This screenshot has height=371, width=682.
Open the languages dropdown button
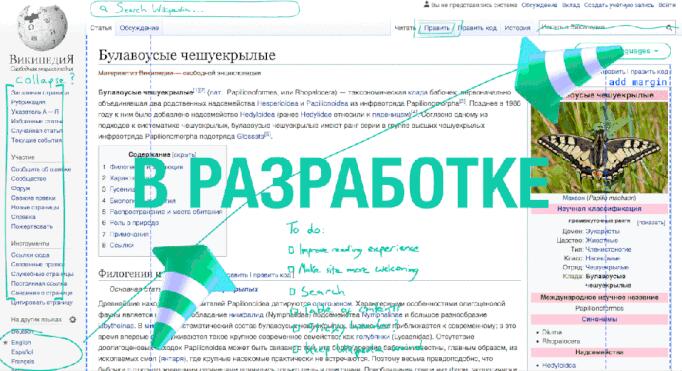[622, 51]
